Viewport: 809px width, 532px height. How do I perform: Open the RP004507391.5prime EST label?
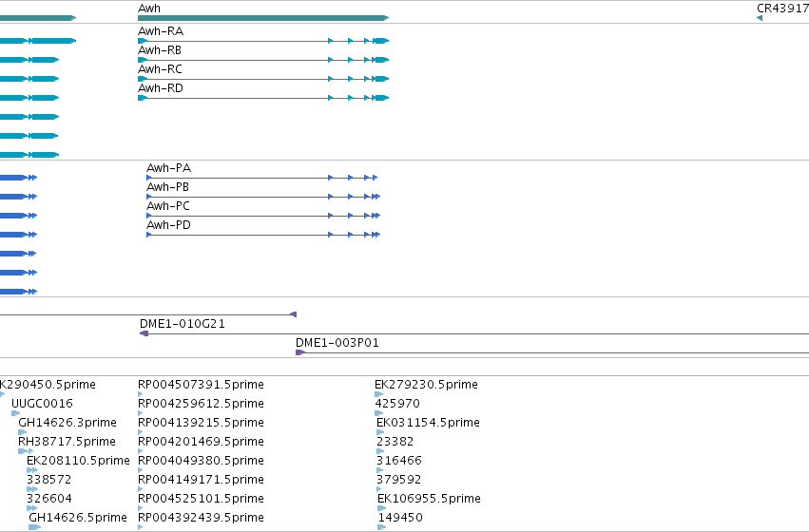tap(201, 385)
